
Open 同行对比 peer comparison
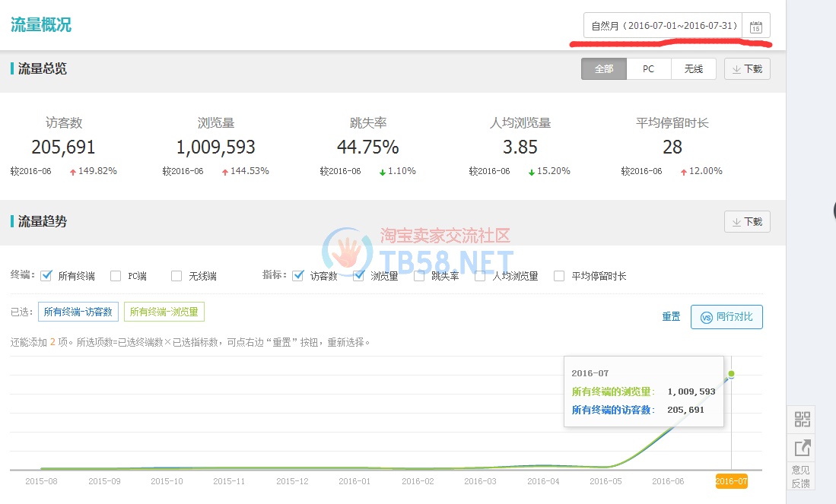click(x=726, y=317)
